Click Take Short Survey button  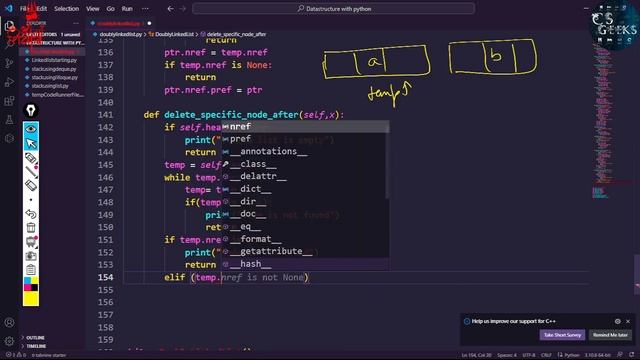pos(562,335)
